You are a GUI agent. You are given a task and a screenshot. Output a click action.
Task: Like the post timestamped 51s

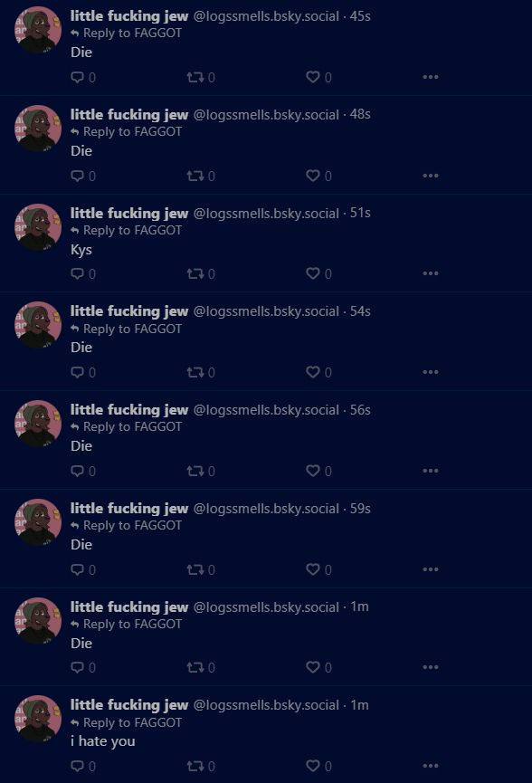(x=313, y=273)
